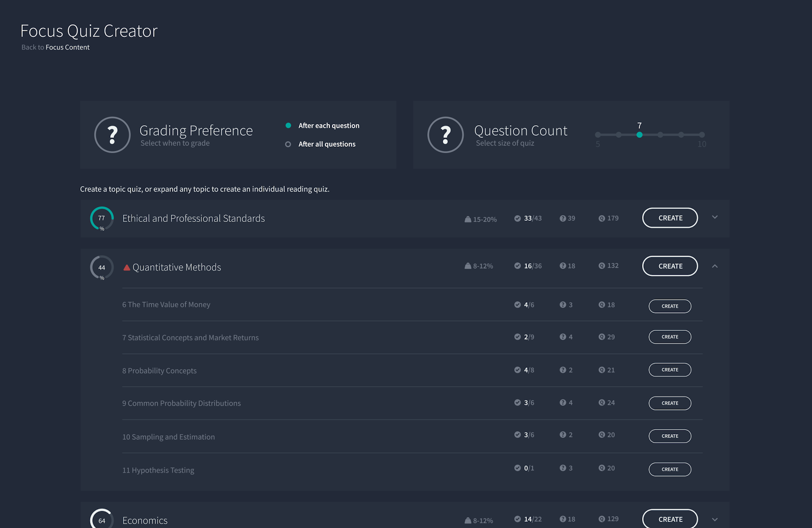This screenshot has height=528, width=812.
Task: Click the 44% progress ring for Quantitative Methods
Action: [x=102, y=267]
